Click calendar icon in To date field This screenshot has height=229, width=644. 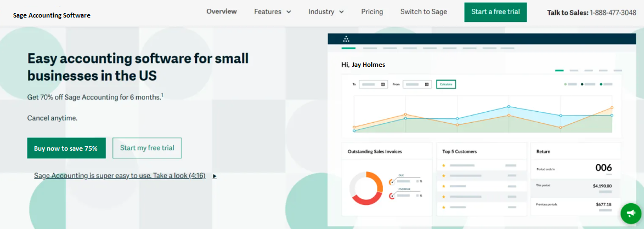click(383, 84)
